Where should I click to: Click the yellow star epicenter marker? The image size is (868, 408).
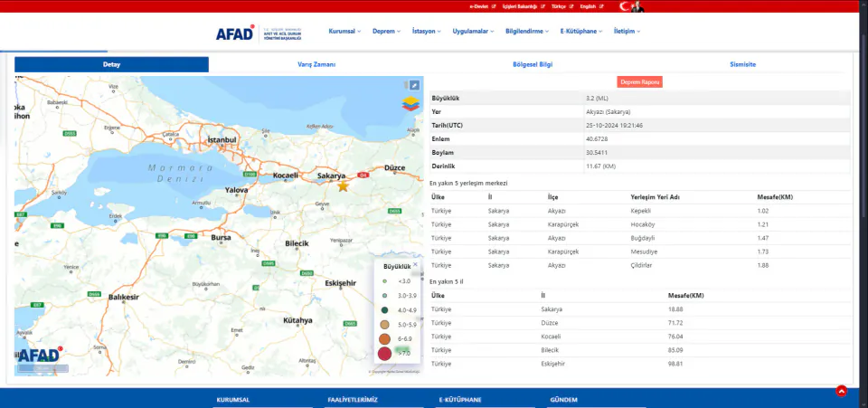click(344, 186)
